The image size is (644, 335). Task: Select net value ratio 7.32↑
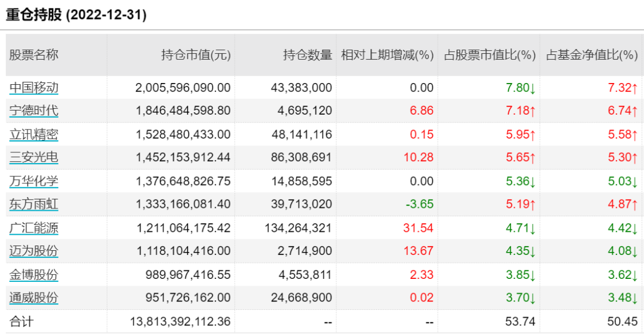pos(623,88)
